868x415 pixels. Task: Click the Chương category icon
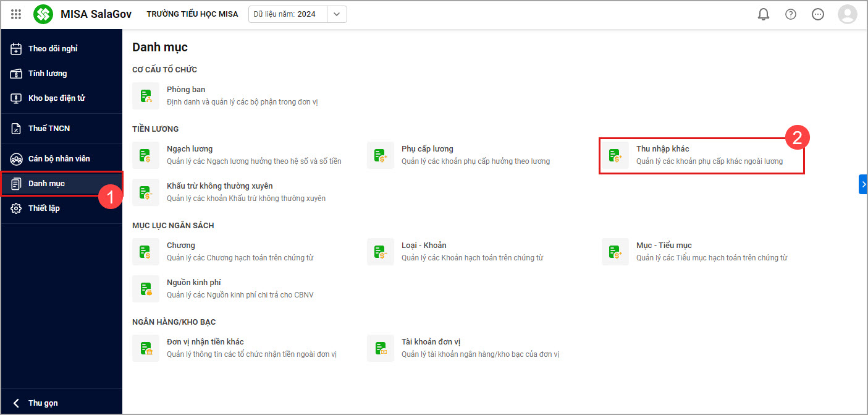[146, 252]
